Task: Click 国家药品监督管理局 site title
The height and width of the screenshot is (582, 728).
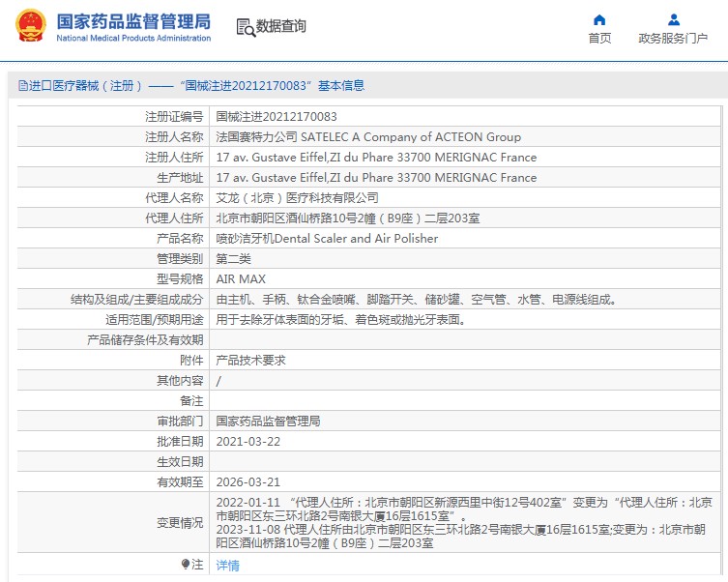Action: coord(133,22)
